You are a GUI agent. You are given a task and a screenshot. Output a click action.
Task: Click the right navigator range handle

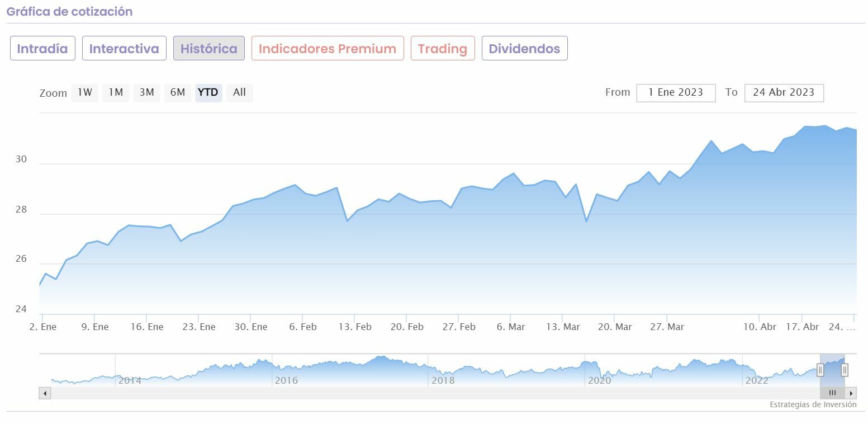(845, 370)
